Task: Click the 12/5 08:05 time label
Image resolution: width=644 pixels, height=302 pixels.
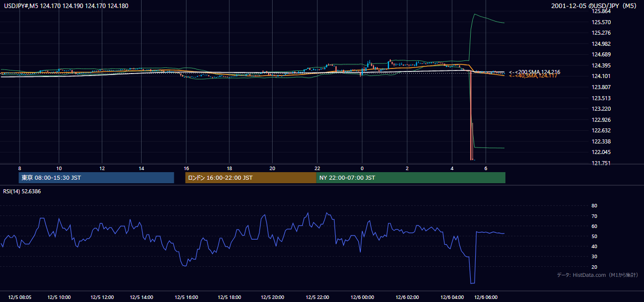Action: tap(20, 297)
